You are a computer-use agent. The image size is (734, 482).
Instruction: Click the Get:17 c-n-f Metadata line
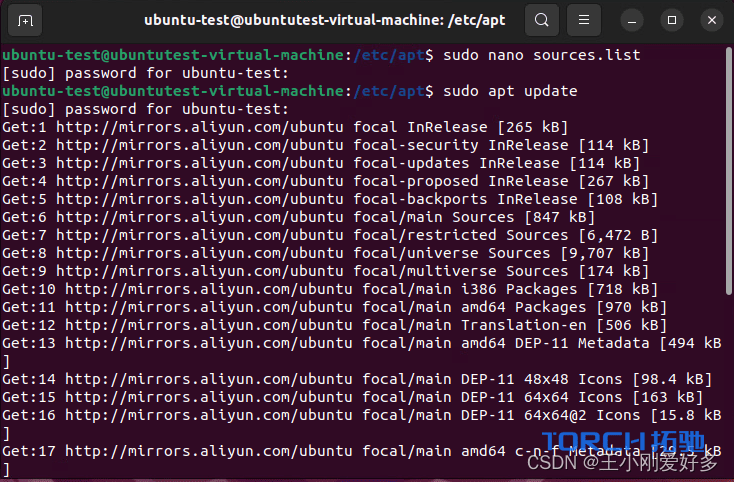tap(362, 452)
